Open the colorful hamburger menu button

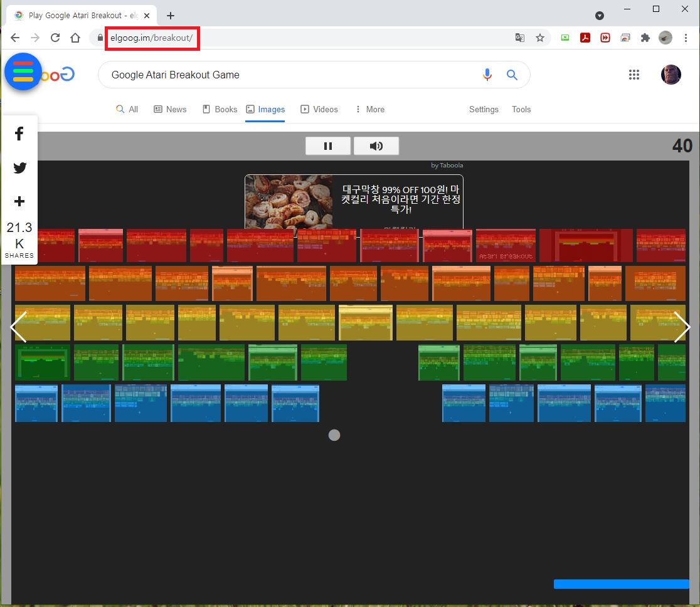pyautogui.click(x=23, y=71)
